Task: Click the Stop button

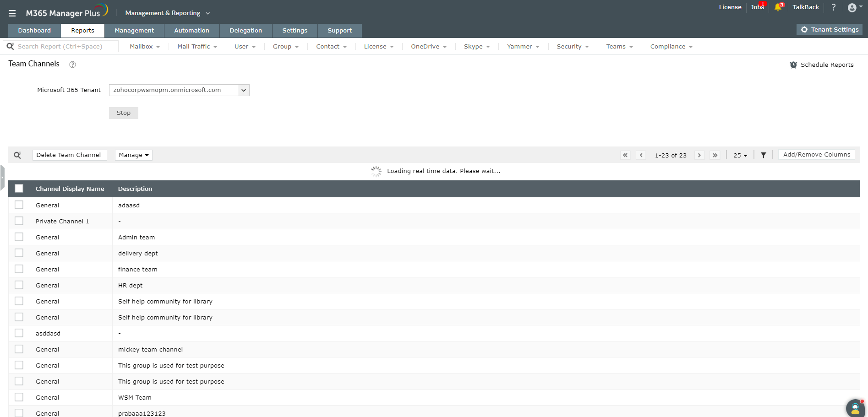Action: click(x=124, y=113)
